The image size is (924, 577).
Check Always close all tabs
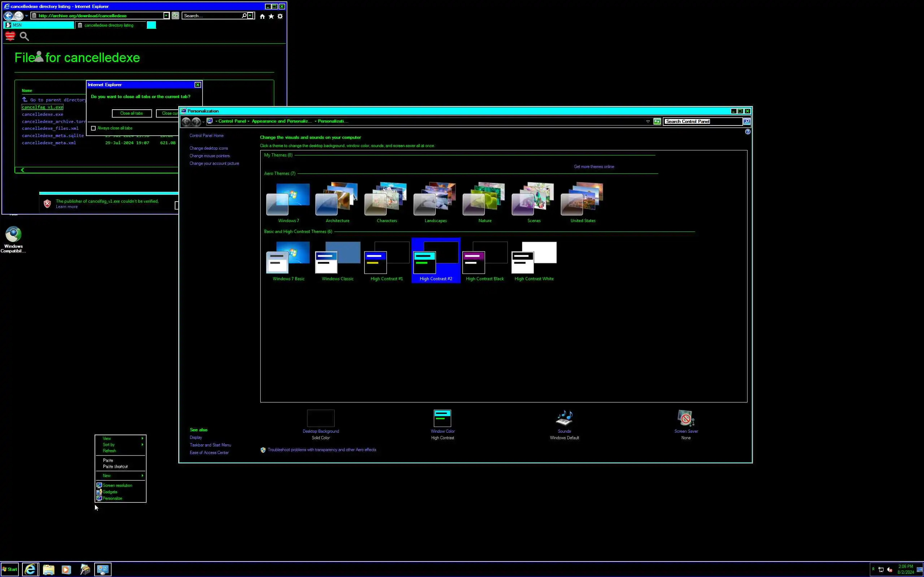pos(93,128)
